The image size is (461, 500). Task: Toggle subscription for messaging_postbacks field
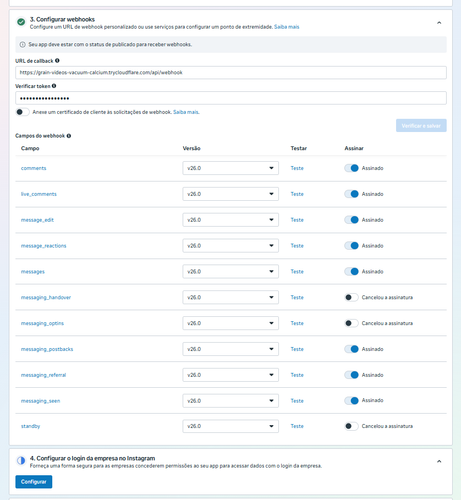[351, 349]
